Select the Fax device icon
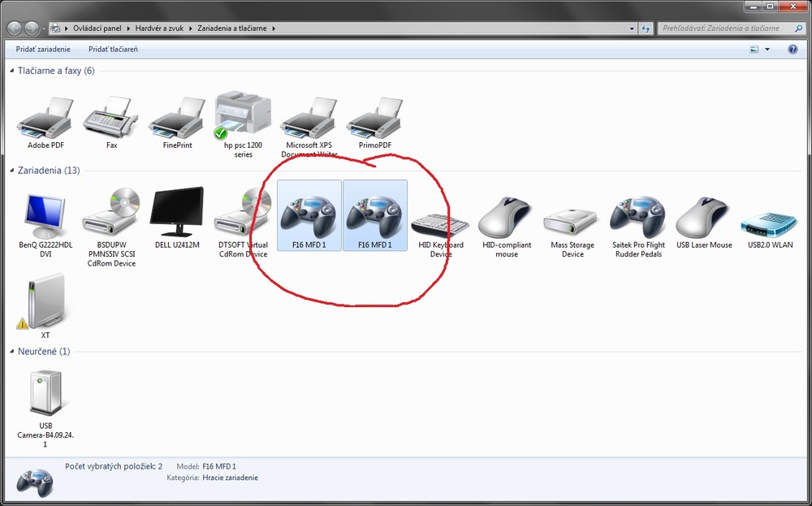Image resolution: width=812 pixels, height=506 pixels. tap(111, 118)
